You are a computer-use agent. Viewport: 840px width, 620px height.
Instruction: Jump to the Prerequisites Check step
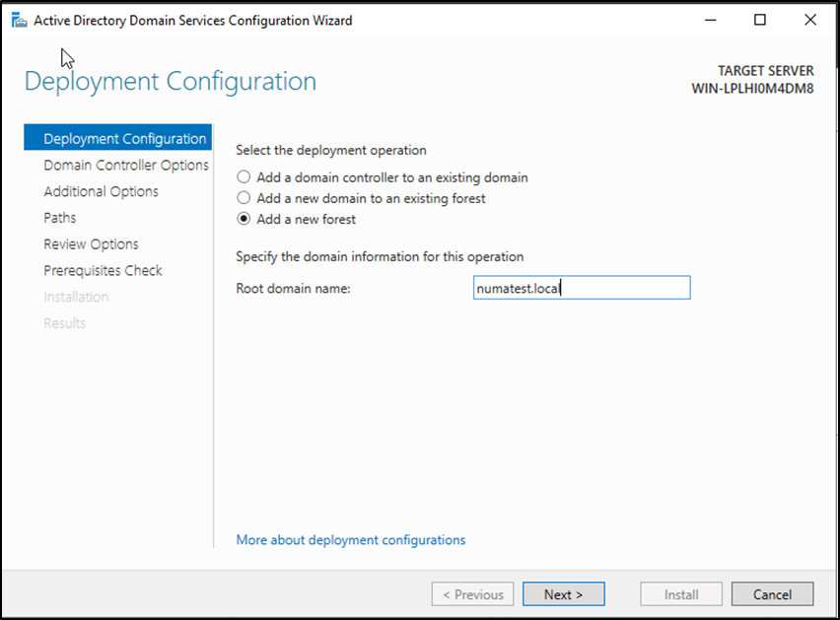[x=103, y=270]
